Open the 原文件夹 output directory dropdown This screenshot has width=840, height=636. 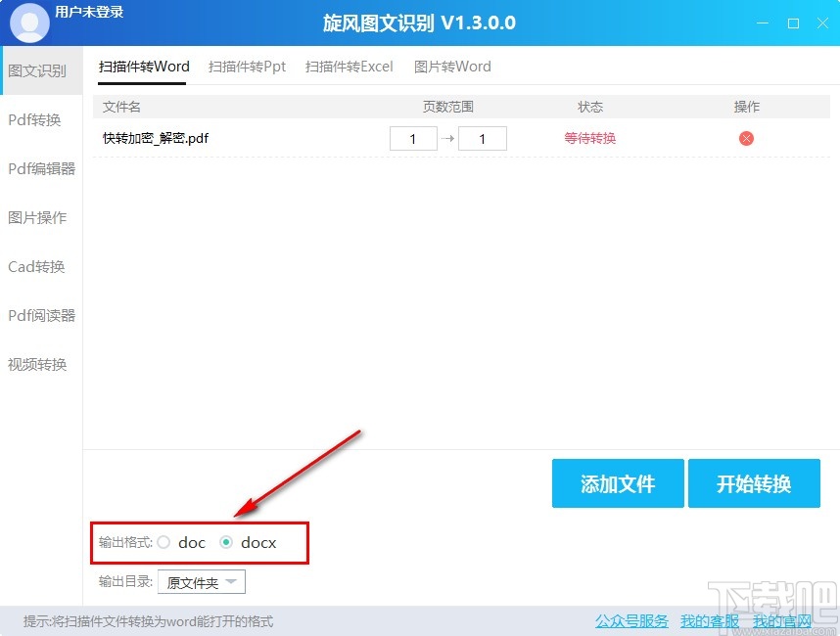coord(201,581)
